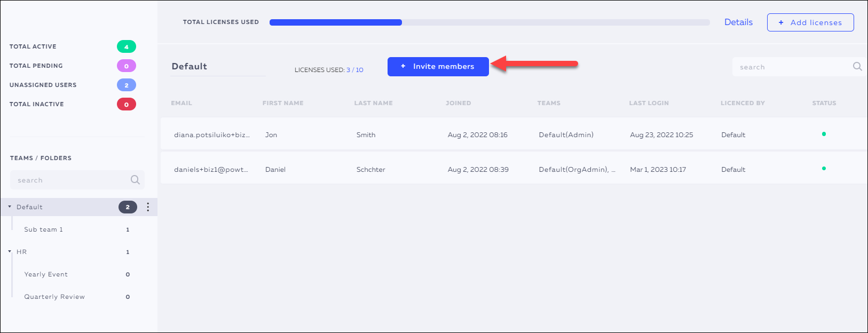This screenshot has height=333, width=868.
Task: Sort by the FIRST NAME column header
Action: coord(283,103)
